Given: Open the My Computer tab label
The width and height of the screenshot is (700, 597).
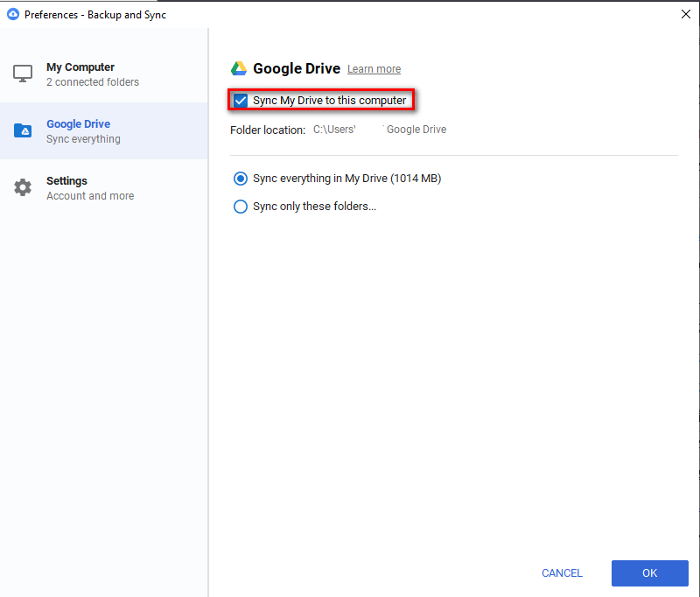Looking at the screenshot, I should [80, 67].
